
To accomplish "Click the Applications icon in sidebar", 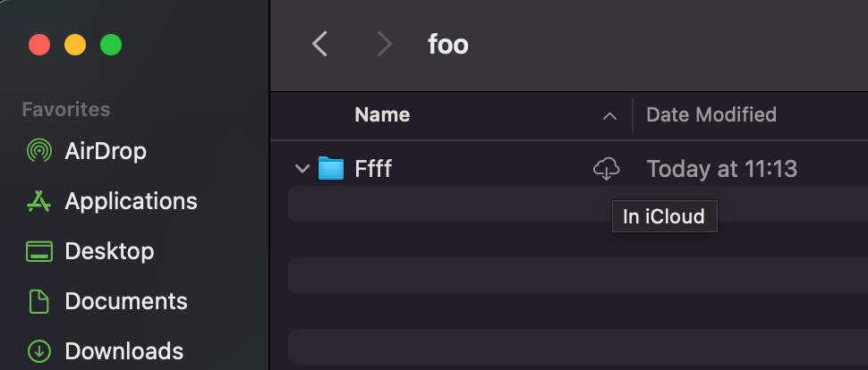I will pyautogui.click(x=38, y=201).
